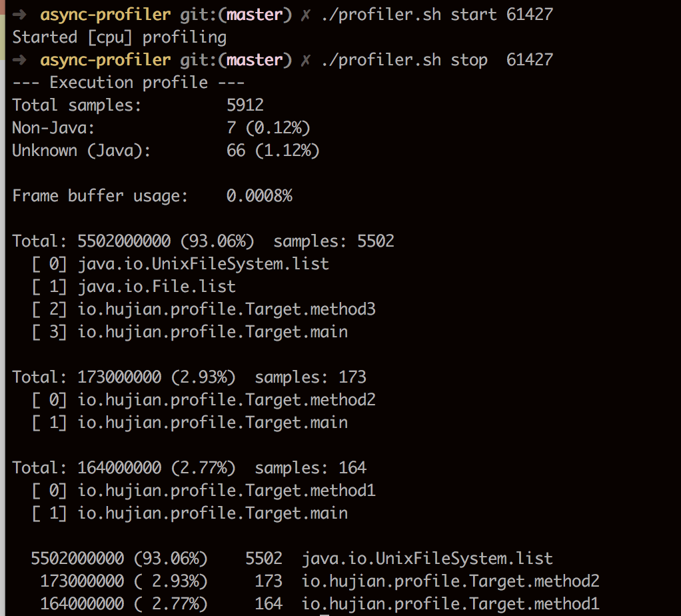Click the ./profiler.sh start 61427 command
This screenshot has height=616, width=681.
[438, 13]
